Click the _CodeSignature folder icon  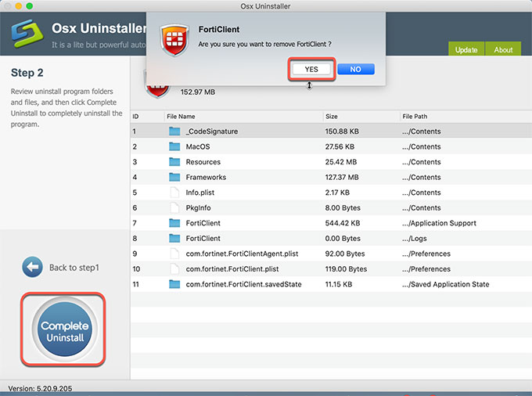tap(174, 131)
